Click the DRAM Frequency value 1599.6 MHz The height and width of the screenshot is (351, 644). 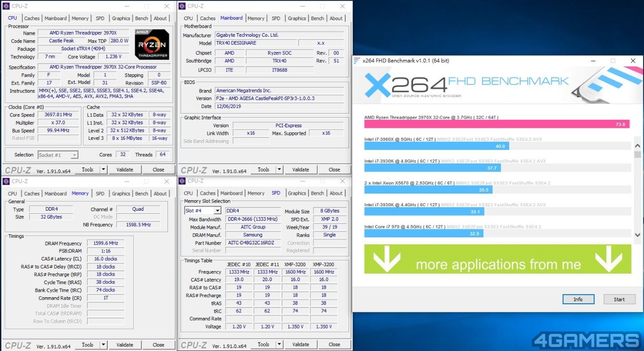point(106,243)
